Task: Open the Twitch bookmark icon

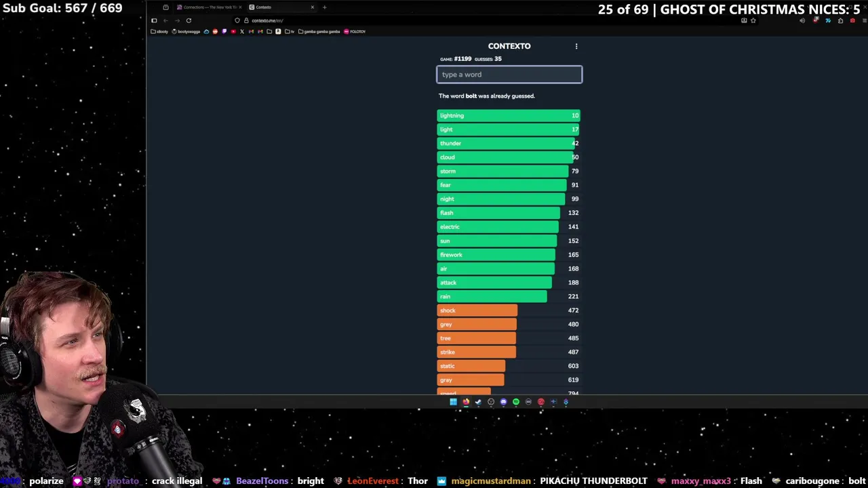Action: point(224,32)
